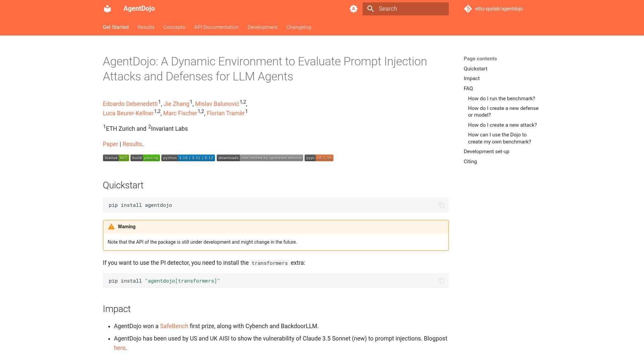Viewport: 644px width, 362px height.
Task: Jump to Development set-up section
Action: pos(486,152)
